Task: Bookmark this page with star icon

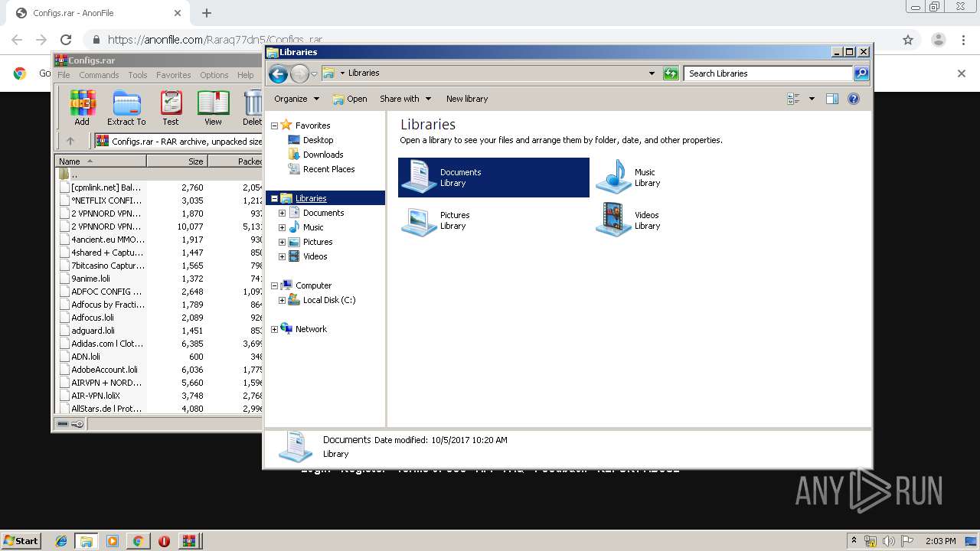Action: pyautogui.click(x=908, y=40)
